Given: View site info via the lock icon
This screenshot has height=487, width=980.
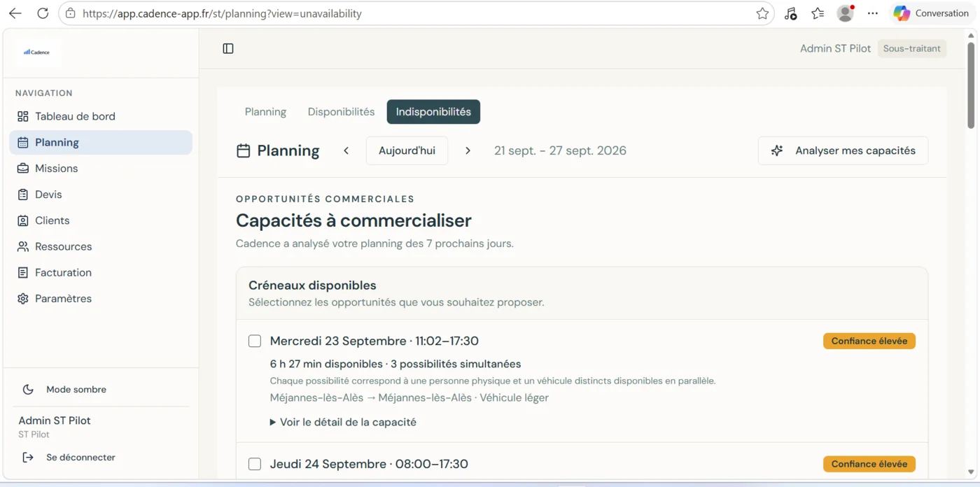Looking at the screenshot, I should 70,13.
